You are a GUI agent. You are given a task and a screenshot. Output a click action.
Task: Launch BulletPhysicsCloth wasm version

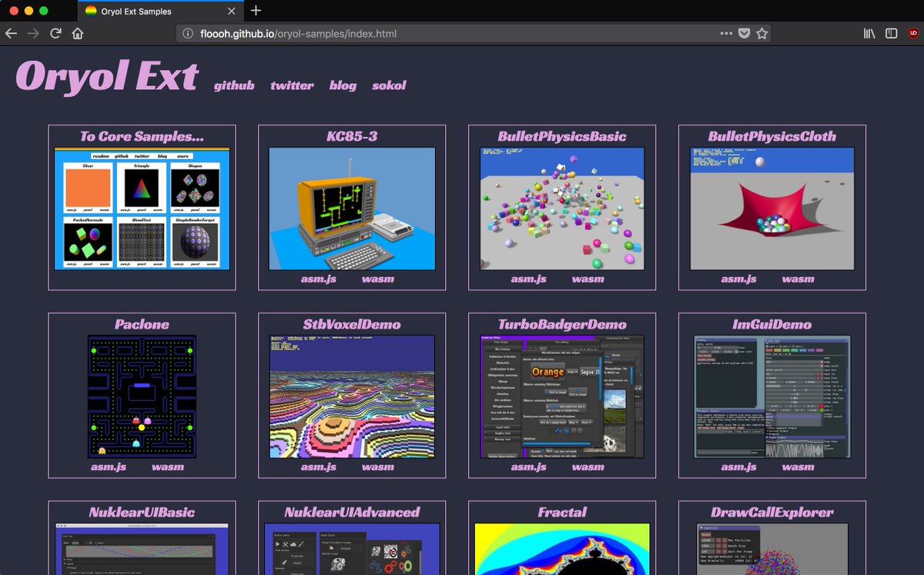pos(798,279)
